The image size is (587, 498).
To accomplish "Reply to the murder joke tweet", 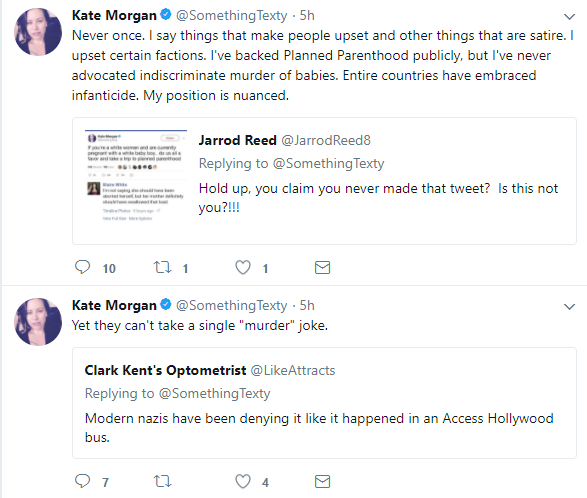I will [x=82, y=481].
